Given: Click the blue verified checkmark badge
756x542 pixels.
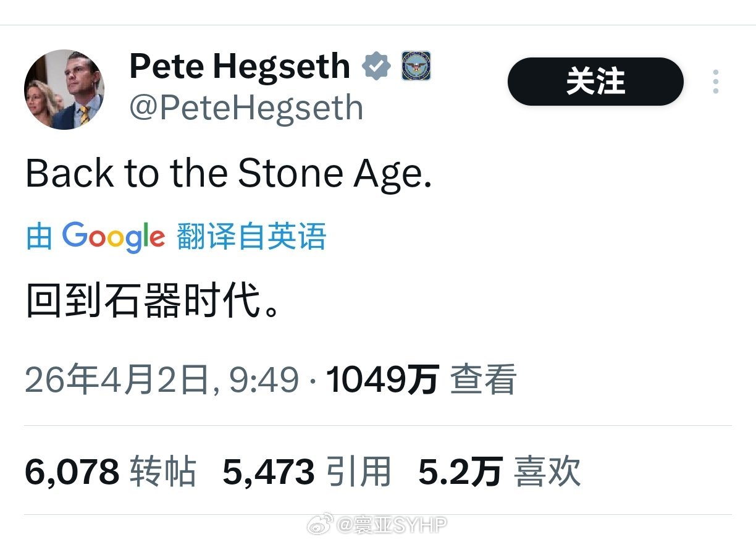Looking at the screenshot, I should [x=376, y=66].
